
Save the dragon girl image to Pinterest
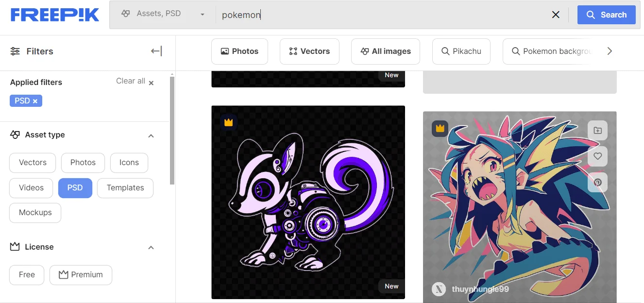598,182
